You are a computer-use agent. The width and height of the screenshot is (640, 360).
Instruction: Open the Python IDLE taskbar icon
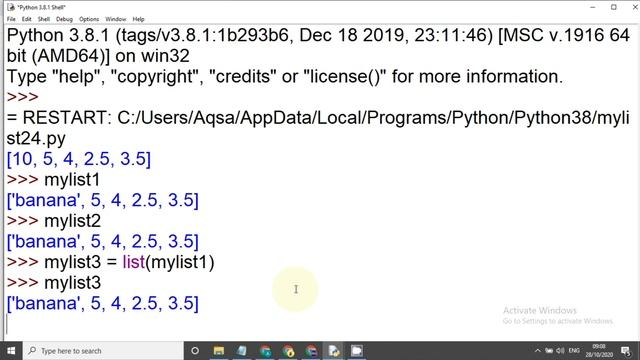coord(334,351)
